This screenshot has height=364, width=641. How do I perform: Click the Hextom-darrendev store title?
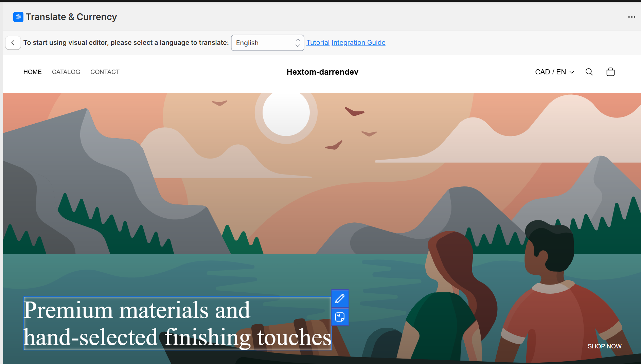coord(322,72)
